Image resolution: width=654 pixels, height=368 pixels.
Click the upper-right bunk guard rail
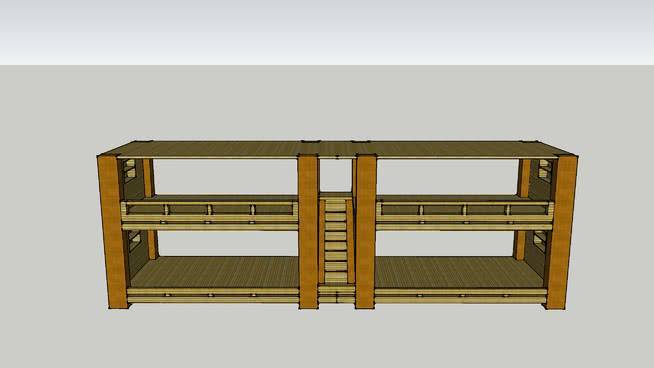(465, 209)
